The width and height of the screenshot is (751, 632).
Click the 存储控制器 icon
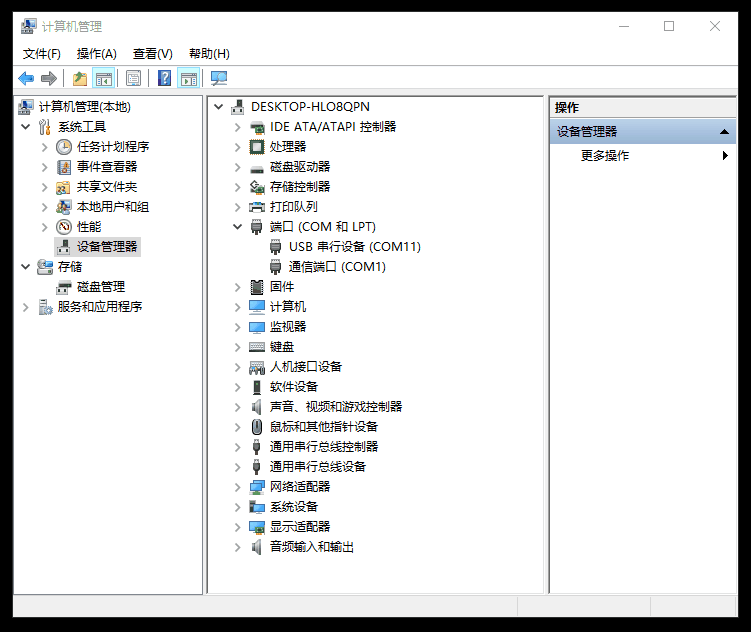[257, 187]
